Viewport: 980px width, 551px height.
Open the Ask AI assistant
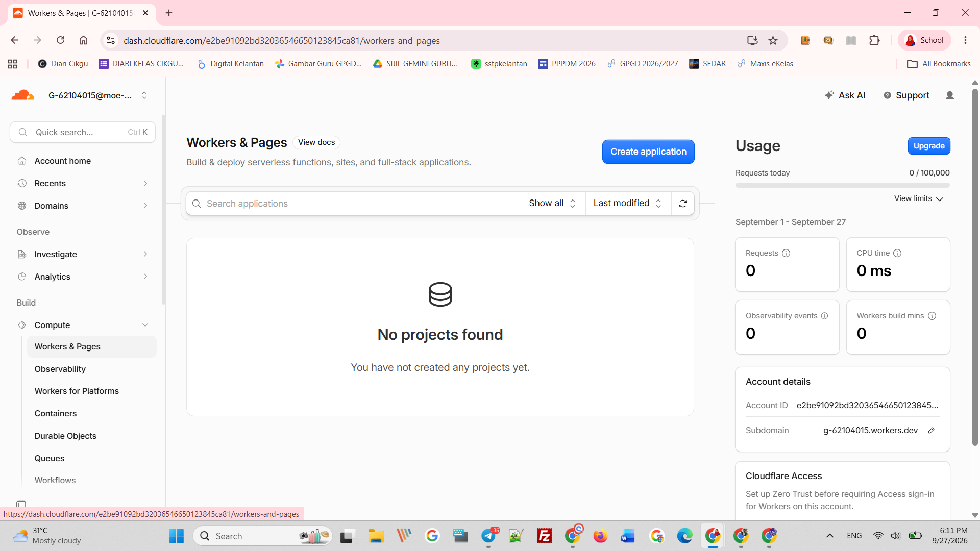pos(845,95)
